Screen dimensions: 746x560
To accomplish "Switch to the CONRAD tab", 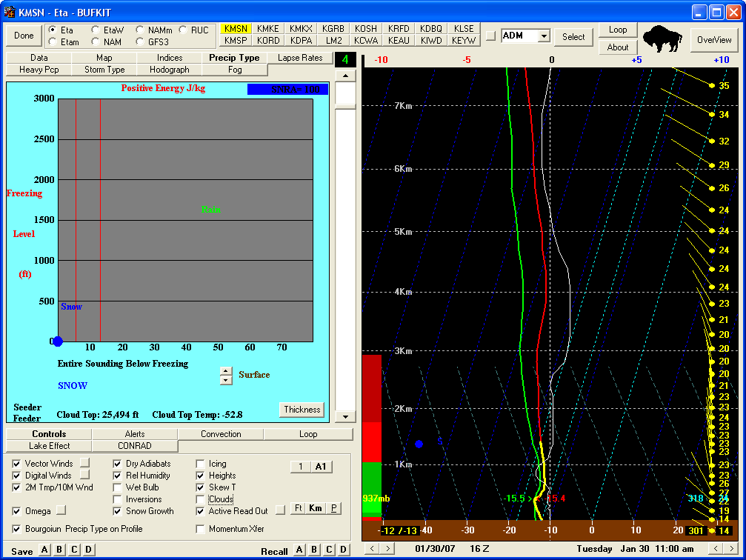I will pyautogui.click(x=135, y=446).
